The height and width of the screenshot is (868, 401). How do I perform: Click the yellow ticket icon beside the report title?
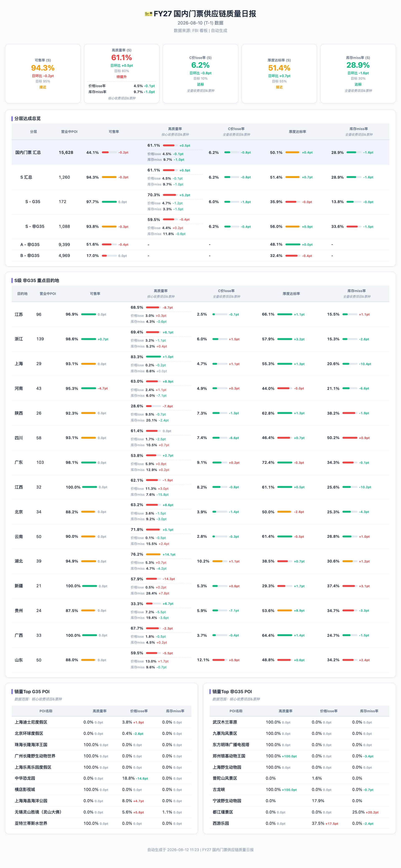148,14
